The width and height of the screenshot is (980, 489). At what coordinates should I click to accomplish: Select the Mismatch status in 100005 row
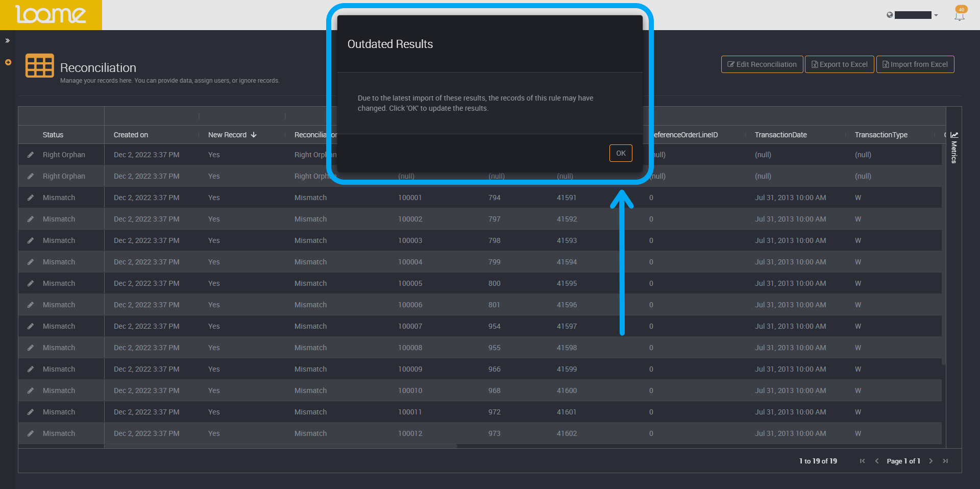tap(59, 283)
